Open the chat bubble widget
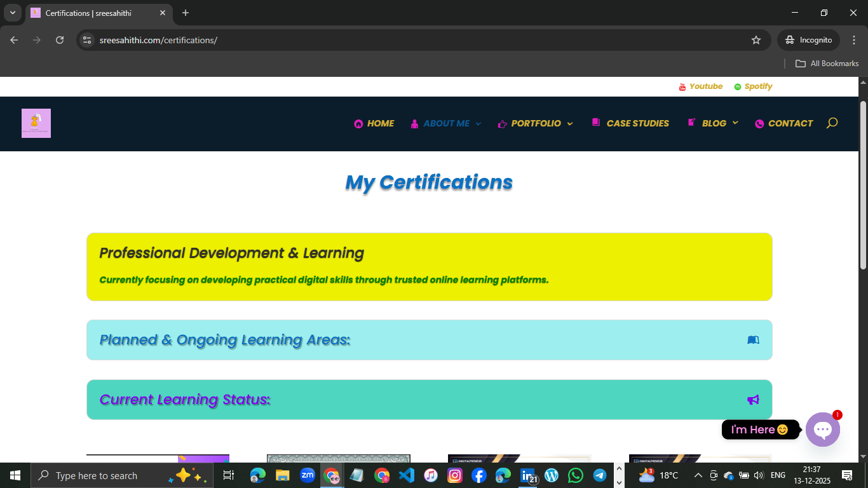 tap(823, 430)
